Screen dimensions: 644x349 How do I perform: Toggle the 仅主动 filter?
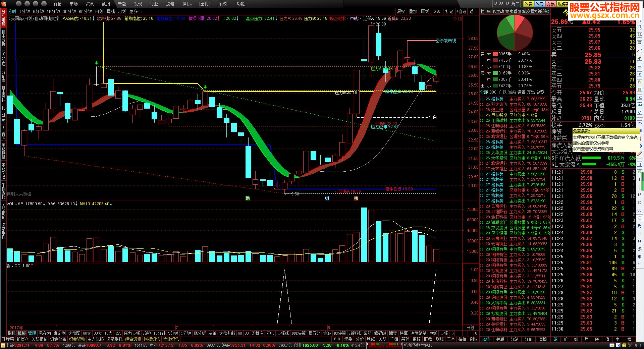(x=498, y=11)
